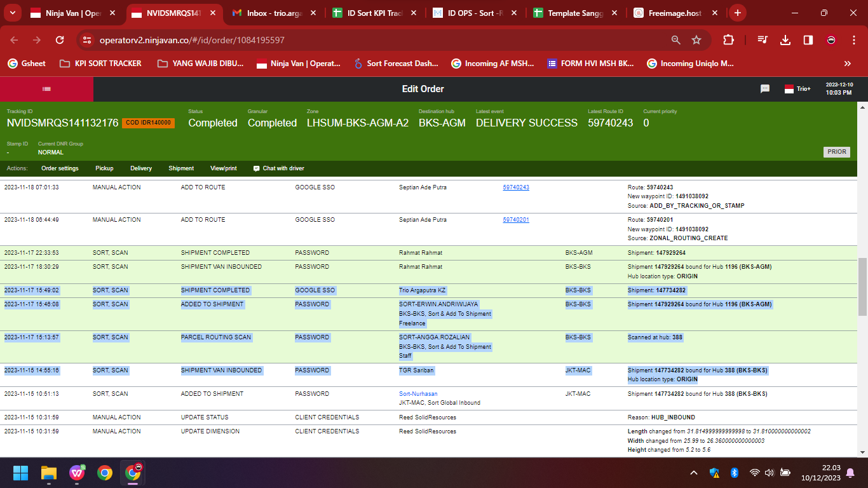868x488 pixels.
Task: Click the Chat with driver button
Action: (x=278, y=168)
